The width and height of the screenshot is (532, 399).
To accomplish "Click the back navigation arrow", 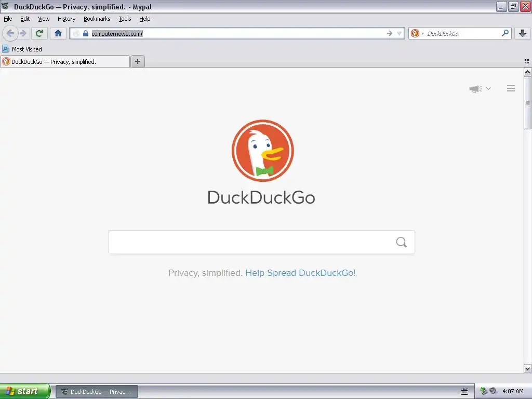I will click(x=10, y=33).
